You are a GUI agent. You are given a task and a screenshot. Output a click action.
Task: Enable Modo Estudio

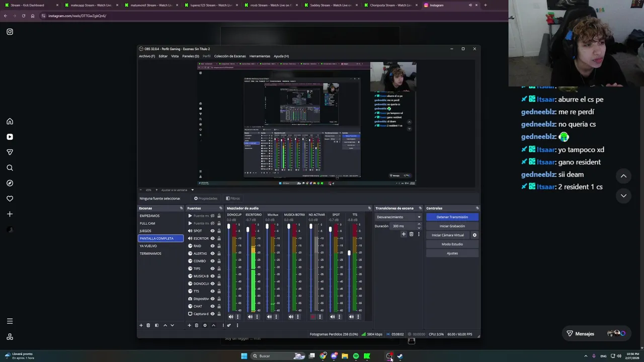tap(452, 244)
